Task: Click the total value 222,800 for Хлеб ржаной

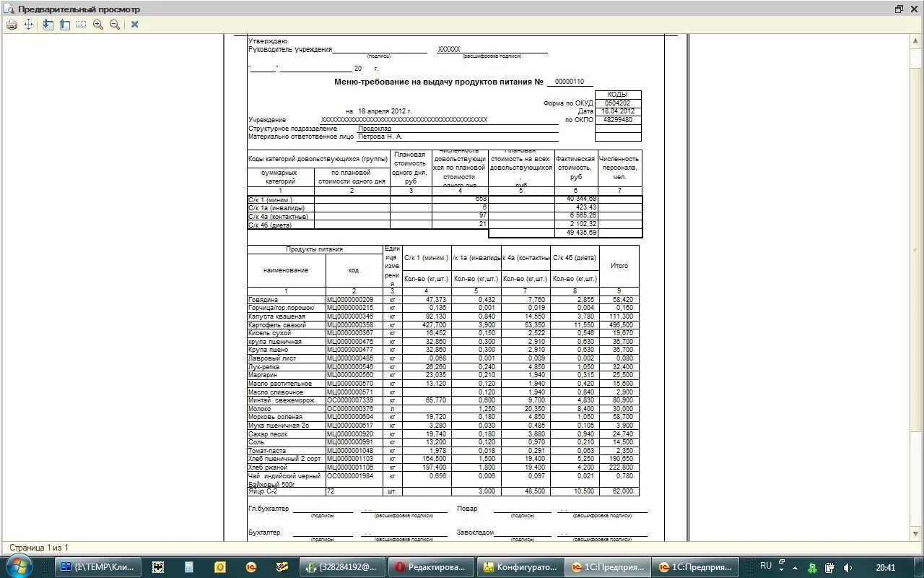Action: tap(622, 467)
